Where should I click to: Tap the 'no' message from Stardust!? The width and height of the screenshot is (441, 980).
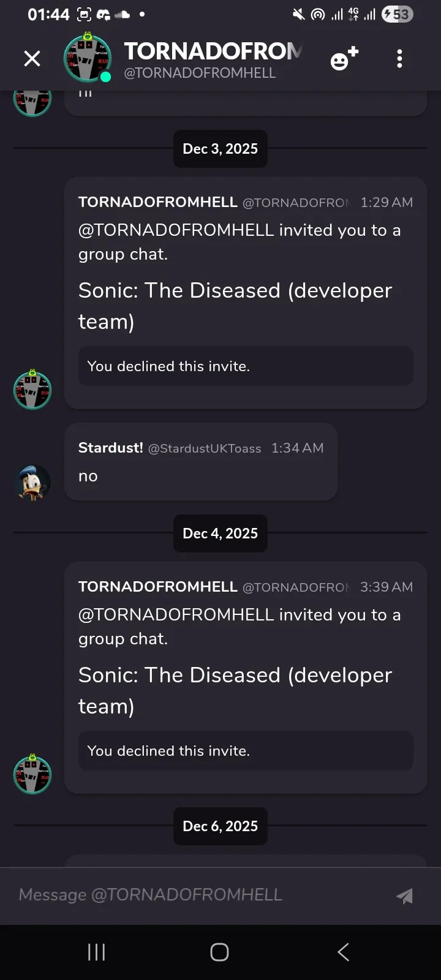point(88,477)
